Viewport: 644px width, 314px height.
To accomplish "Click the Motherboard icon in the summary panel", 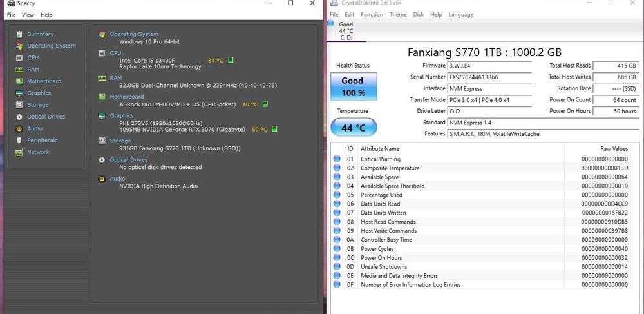I will [x=102, y=97].
